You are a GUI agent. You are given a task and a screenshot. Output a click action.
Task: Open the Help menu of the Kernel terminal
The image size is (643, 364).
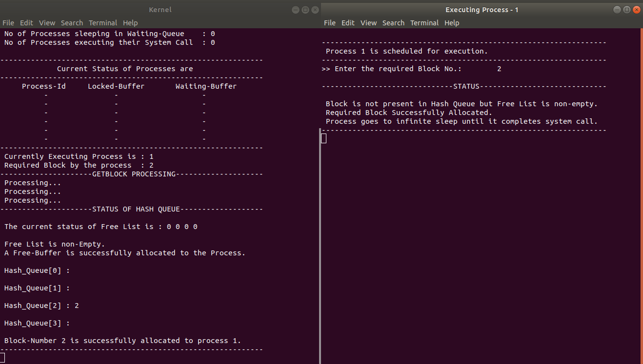(x=130, y=22)
